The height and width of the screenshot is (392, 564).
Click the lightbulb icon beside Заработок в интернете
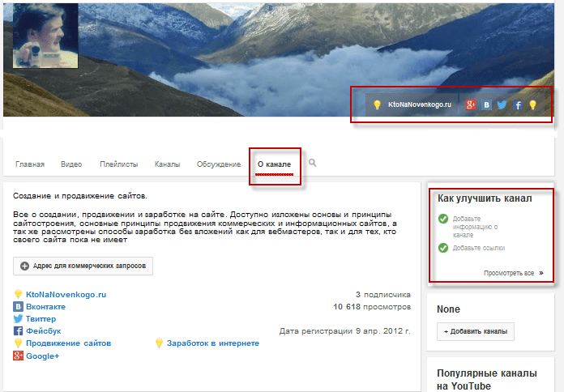pyautogui.click(x=159, y=343)
